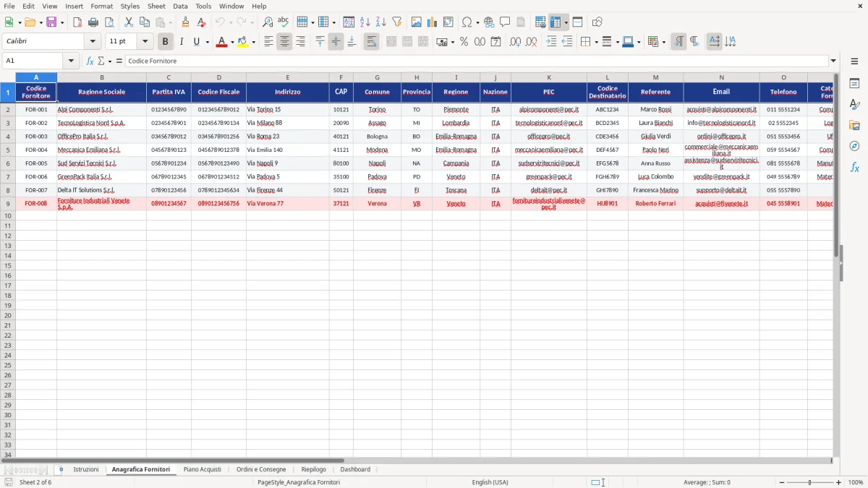Insert a comment
This screenshot has width=868, height=488.
pos(505,22)
